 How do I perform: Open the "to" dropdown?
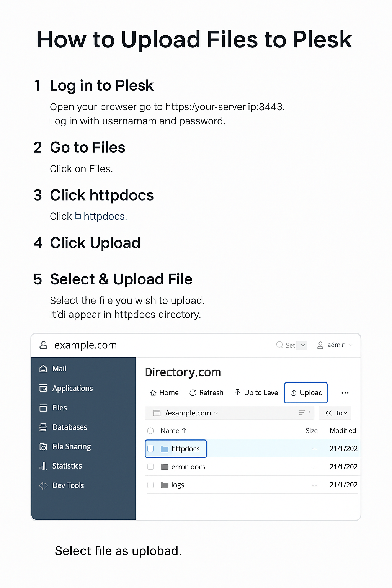[x=341, y=413]
